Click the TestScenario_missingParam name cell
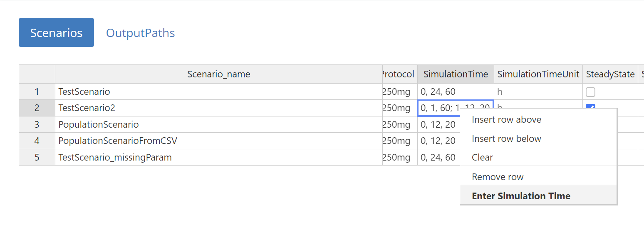644x235 pixels. click(x=219, y=158)
